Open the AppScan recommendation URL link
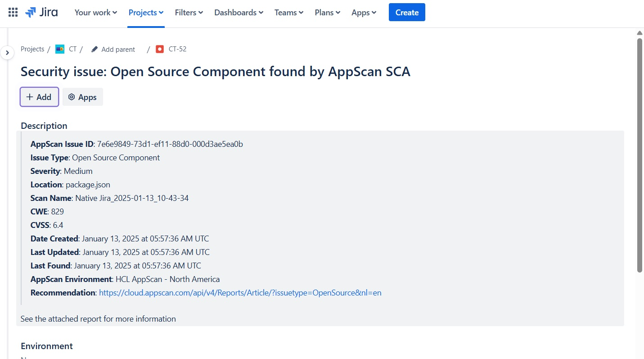The width and height of the screenshot is (644, 359). coord(240,293)
